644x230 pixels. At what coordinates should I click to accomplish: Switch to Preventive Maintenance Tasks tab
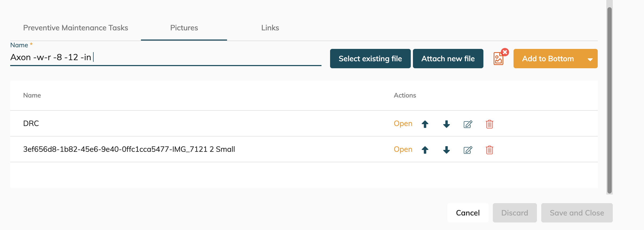pyautogui.click(x=76, y=28)
